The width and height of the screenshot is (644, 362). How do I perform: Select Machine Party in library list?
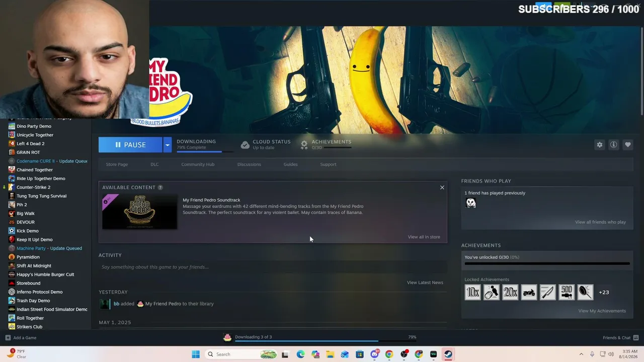coord(45,248)
